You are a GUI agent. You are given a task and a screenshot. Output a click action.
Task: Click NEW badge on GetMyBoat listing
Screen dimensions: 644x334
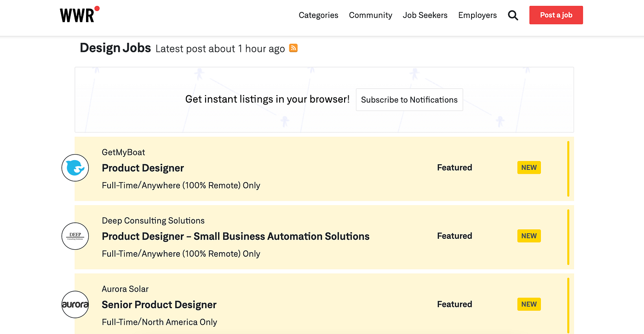529,167
